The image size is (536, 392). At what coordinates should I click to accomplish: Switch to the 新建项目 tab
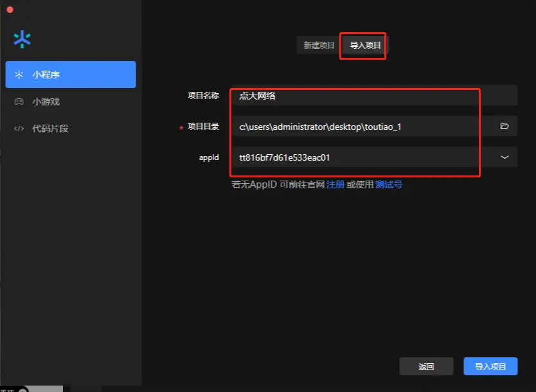(319, 45)
